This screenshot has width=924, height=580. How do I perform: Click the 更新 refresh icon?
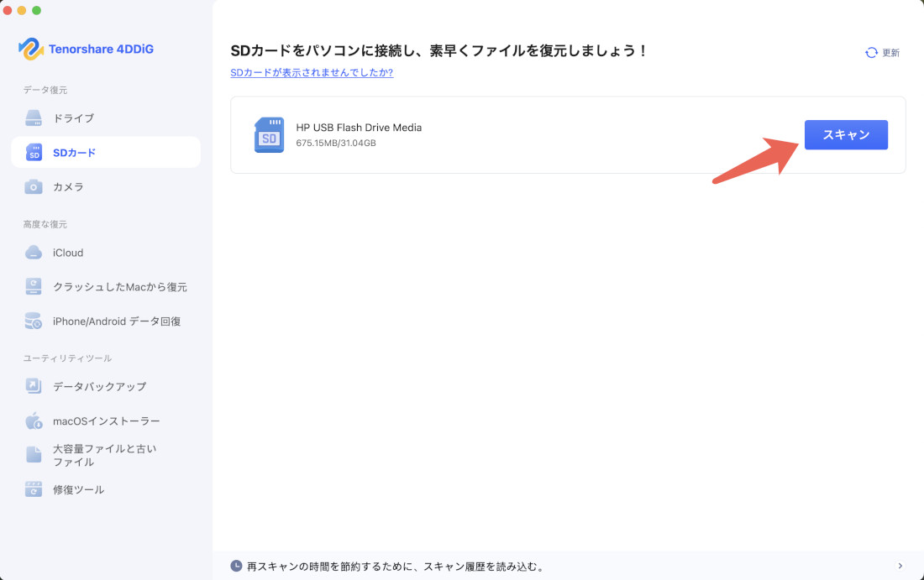pyautogui.click(x=871, y=52)
